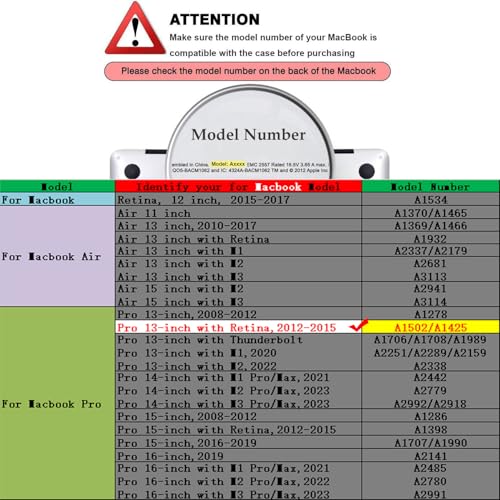This screenshot has height=500, width=500.
Task: Click the 'Model Number' magnifier image
Action: tap(249, 133)
